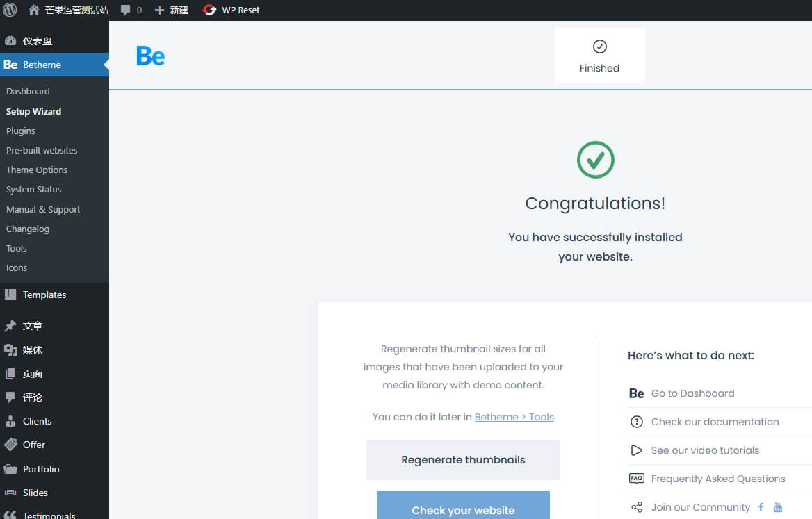Open Templates menu label
The width and height of the screenshot is (812, 519).
pyautogui.click(x=44, y=295)
